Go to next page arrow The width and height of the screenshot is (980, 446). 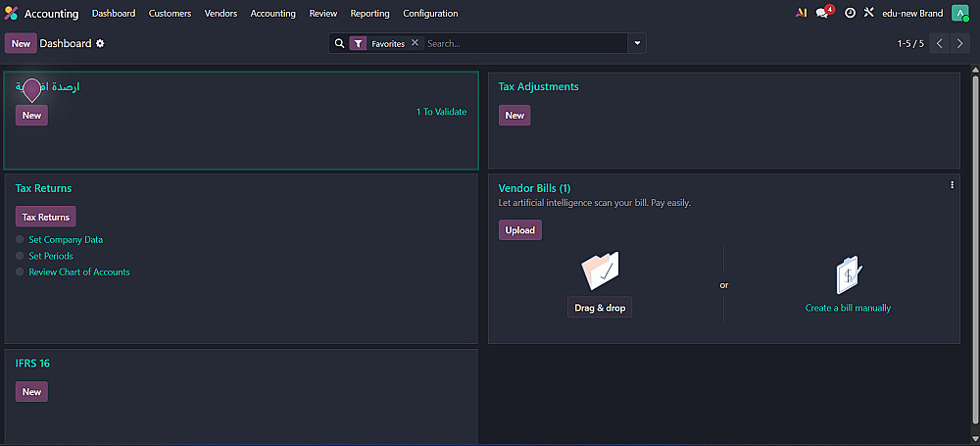point(960,44)
